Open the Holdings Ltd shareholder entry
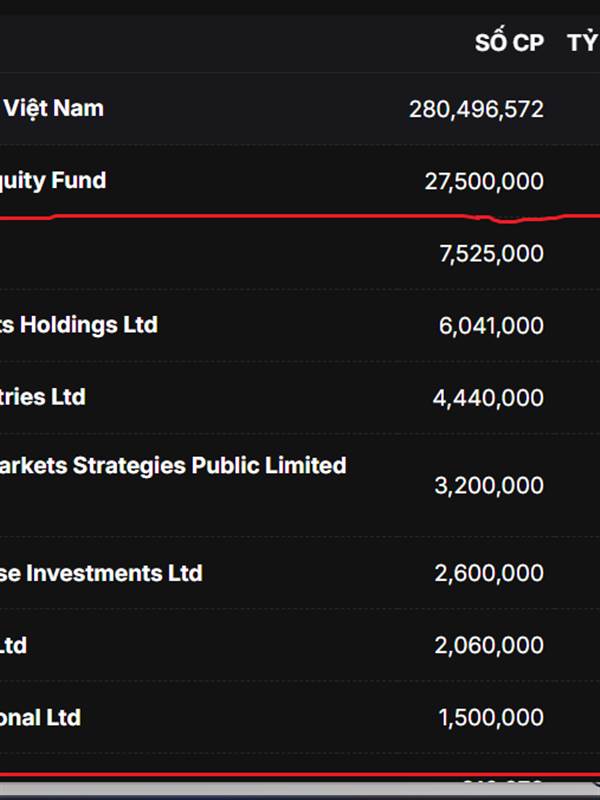Screen dimensions: 600x800 coord(78,325)
